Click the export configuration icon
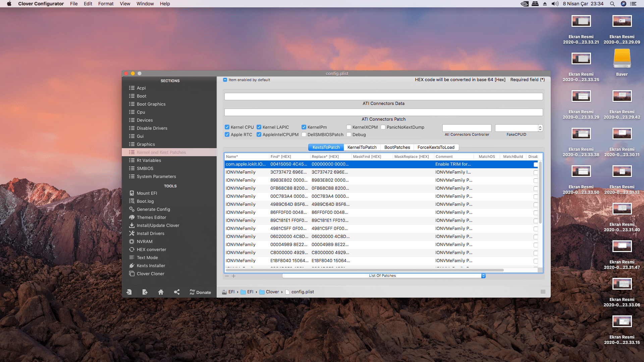644x362 pixels. 145,292
